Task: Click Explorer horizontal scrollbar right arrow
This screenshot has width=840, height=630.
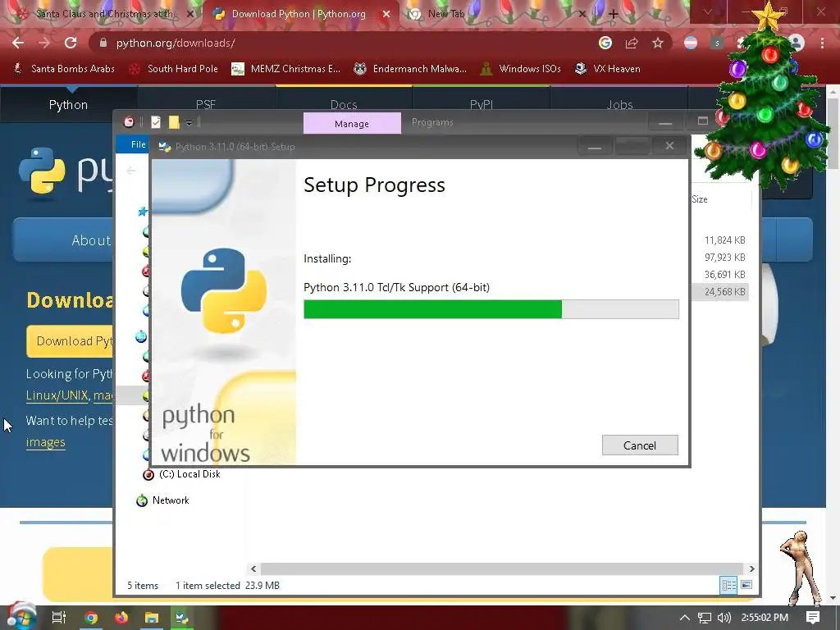Action: point(751,569)
